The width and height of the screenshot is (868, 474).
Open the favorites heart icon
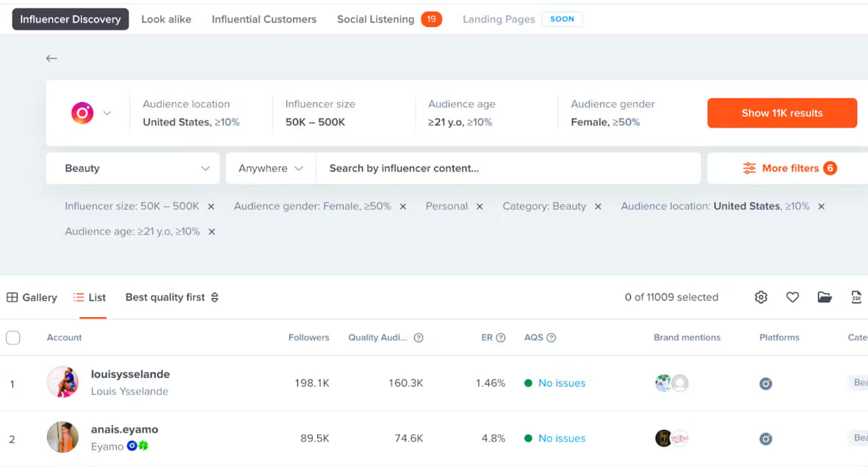point(792,297)
